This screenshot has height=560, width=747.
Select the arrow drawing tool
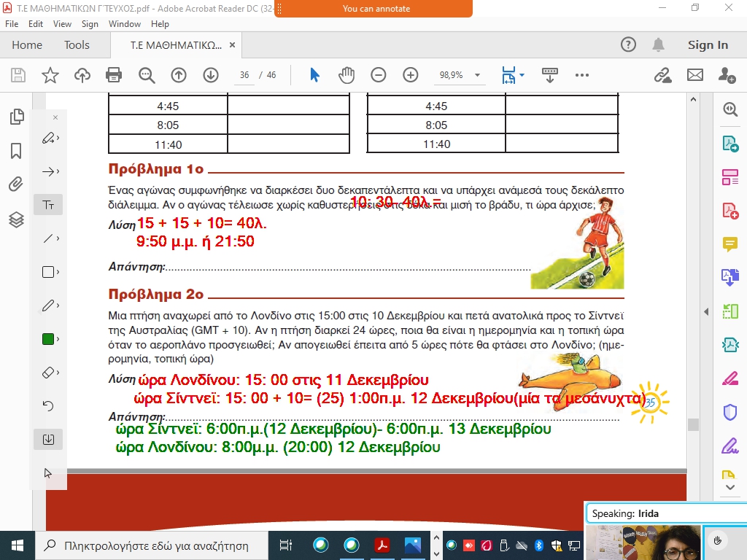point(48,171)
